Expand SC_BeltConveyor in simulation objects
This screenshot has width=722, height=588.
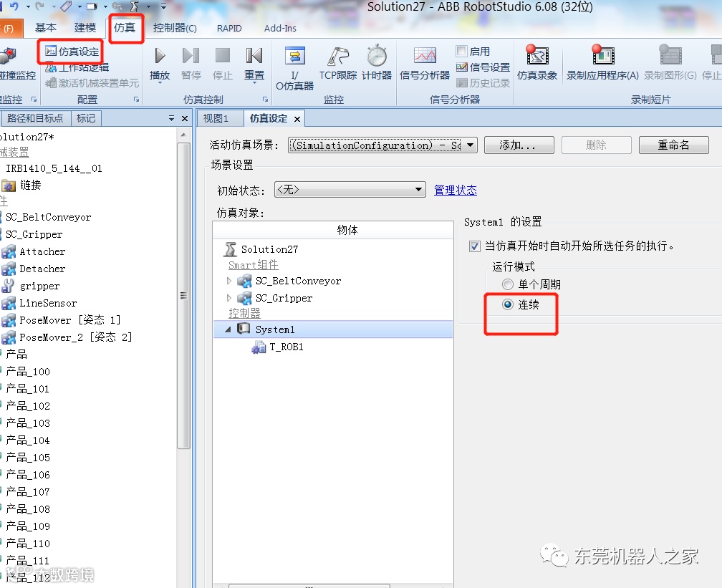(x=229, y=281)
